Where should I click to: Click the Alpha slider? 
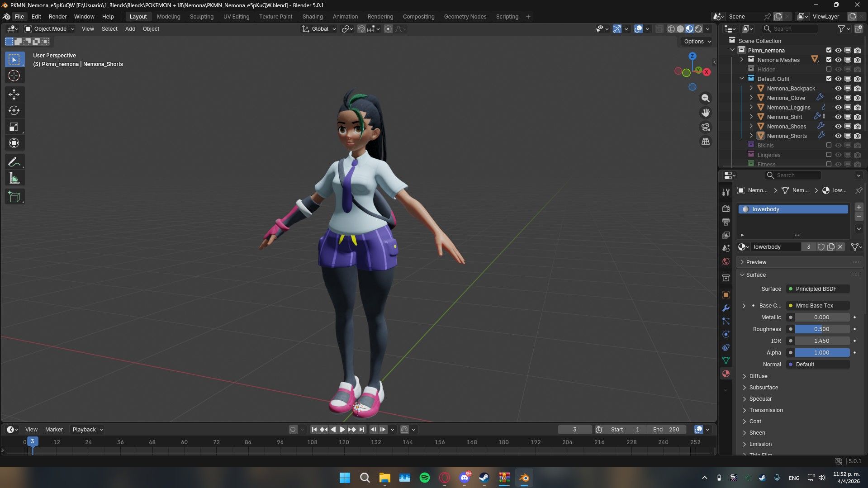pos(822,353)
